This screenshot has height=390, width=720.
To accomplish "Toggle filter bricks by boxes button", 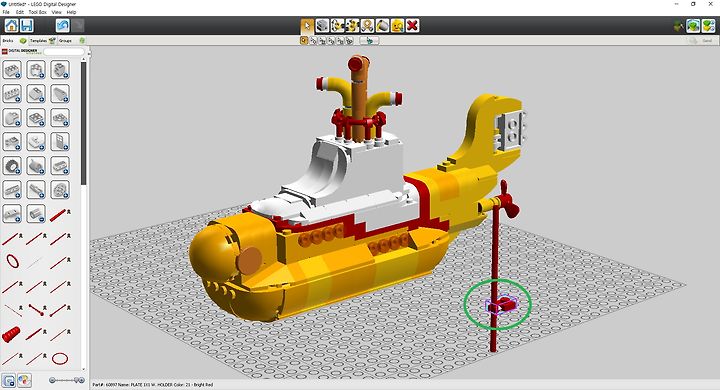I will (9, 380).
